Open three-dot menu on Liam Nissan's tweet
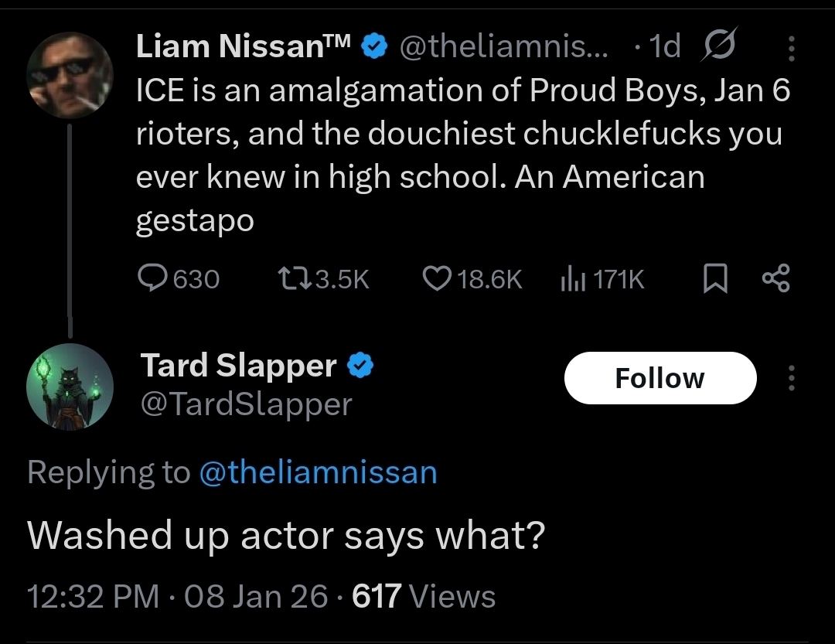 click(x=790, y=49)
